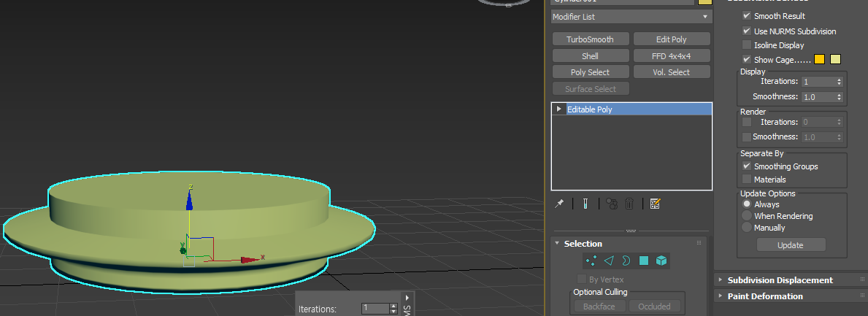
Task: Click the orange Show Cage color swatch
Action: (819, 60)
